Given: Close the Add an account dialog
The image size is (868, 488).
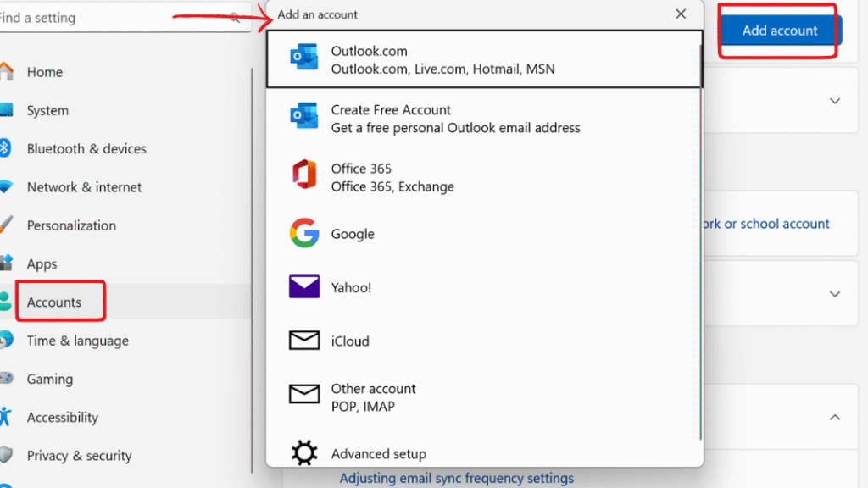Looking at the screenshot, I should (681, 14).
